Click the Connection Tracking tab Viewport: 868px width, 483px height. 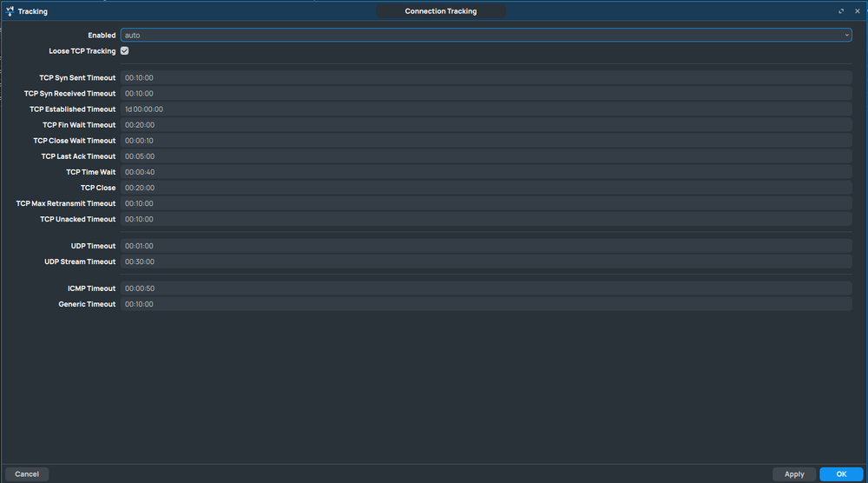pos(441,11)
